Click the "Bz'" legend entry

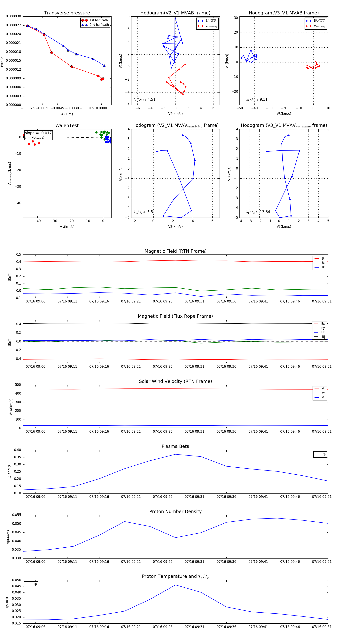click(x=320, y=332)
